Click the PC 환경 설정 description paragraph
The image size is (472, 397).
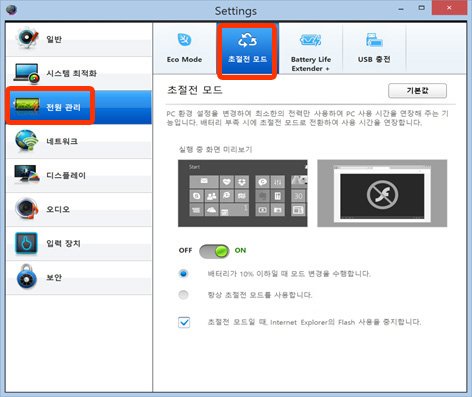(307, 118)
